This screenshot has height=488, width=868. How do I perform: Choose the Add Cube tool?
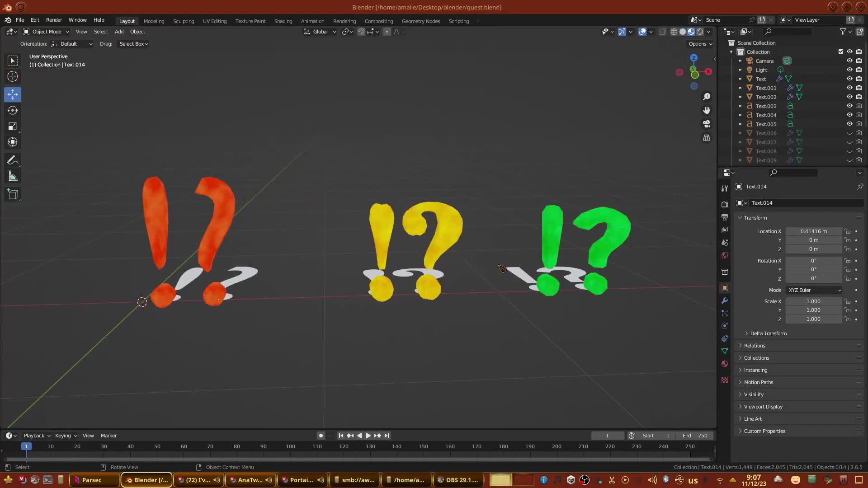click(13, 194)
